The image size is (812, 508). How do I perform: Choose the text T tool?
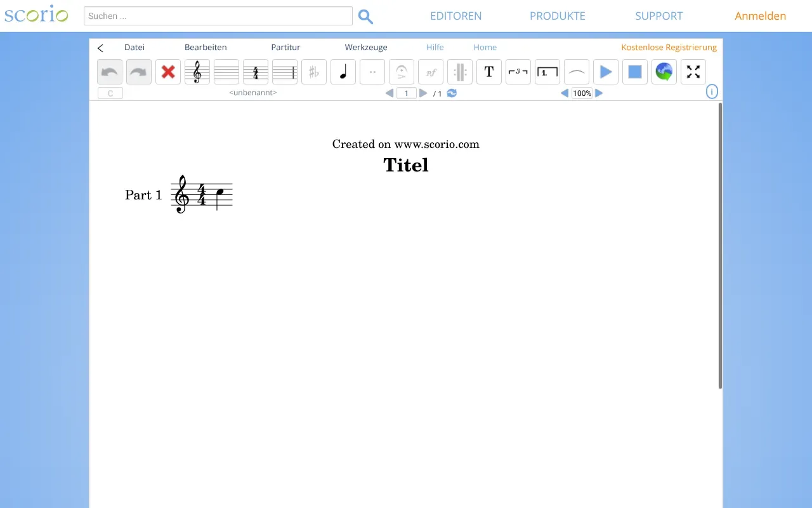[x=489, y=72]
